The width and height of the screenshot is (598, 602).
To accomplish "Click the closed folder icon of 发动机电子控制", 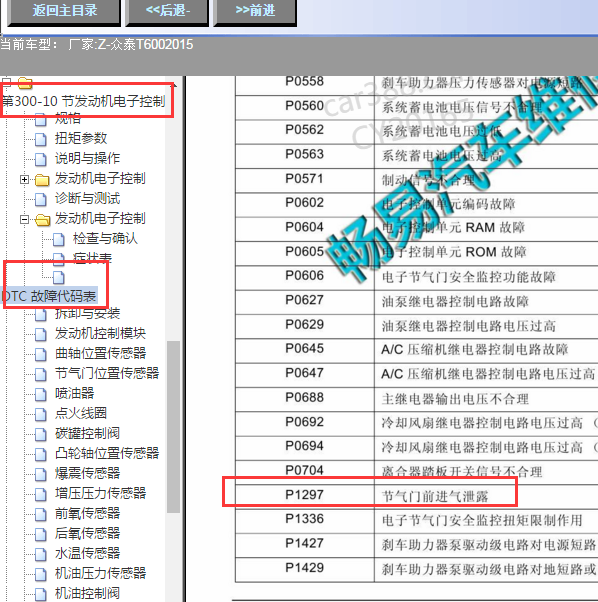I will coord(42,180).
